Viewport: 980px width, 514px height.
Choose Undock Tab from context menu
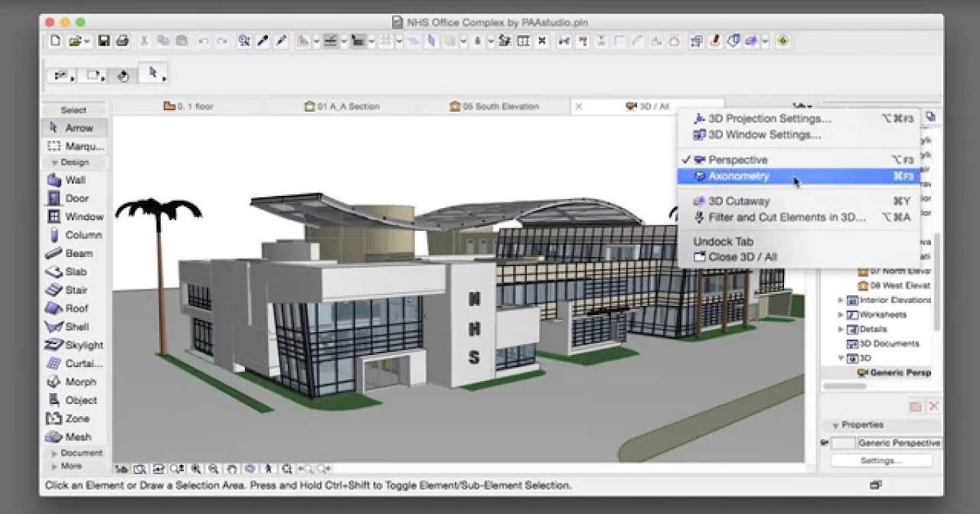(799, 241)
